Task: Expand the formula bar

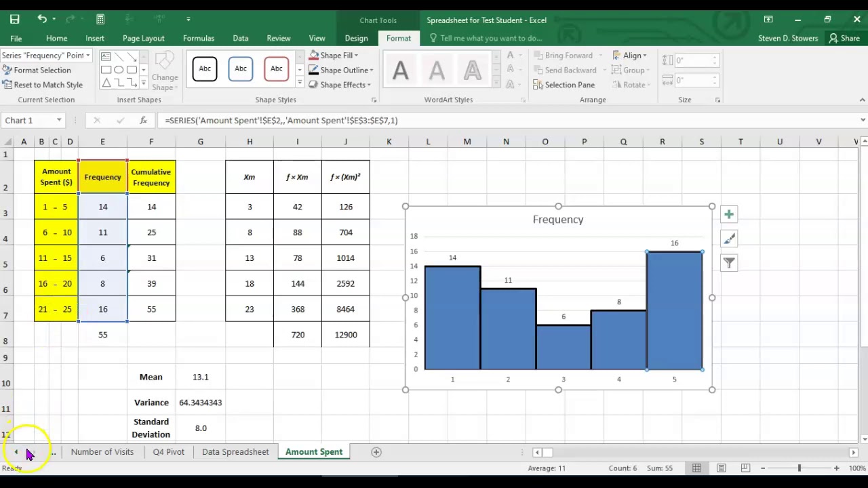Action: 863,120
